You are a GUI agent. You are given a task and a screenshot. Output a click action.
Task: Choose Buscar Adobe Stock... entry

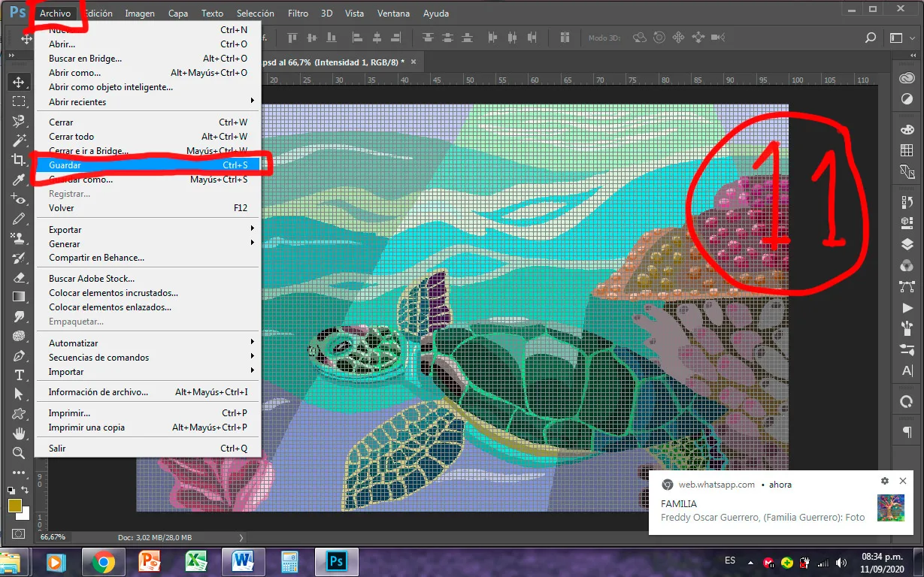(148, 278)
